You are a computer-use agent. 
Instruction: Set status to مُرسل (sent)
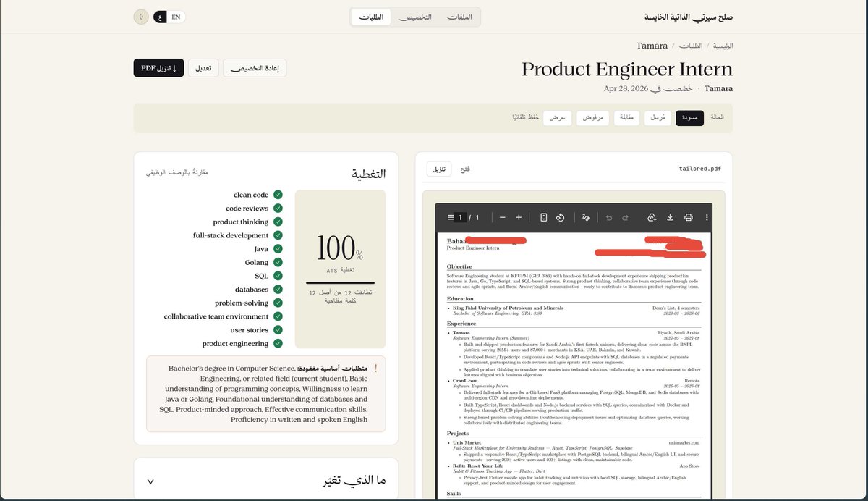pos(658,118)
